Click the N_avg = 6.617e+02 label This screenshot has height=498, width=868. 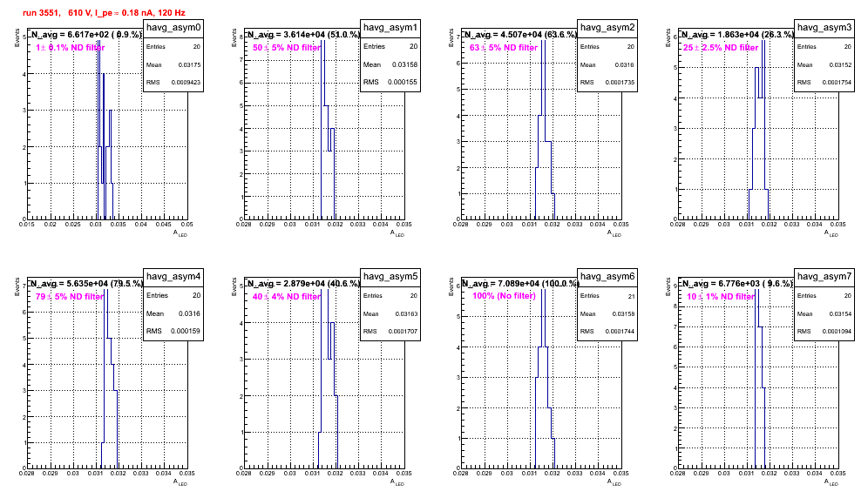point(86,34)
